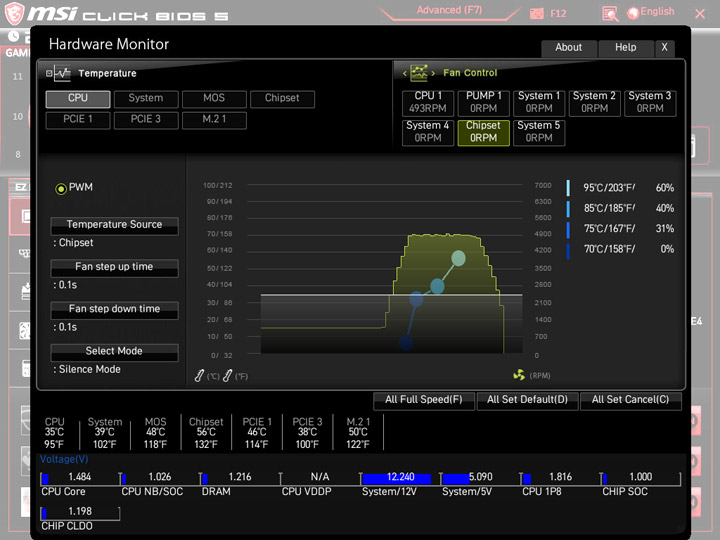Click the Celsius thermometer icon below graph
This screenshot has height=540, width=720.
tap(200, 376)
